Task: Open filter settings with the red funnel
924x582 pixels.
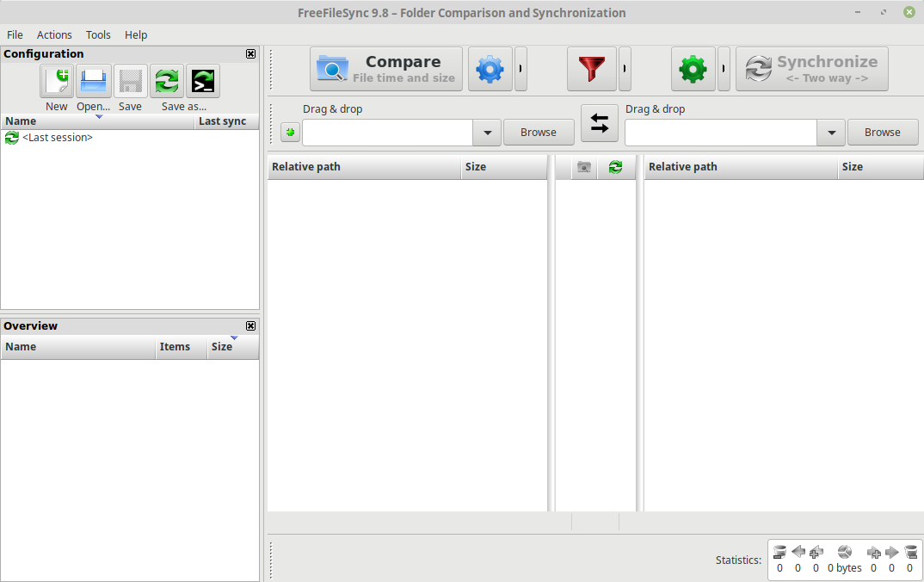Action: tap(592, 69)
